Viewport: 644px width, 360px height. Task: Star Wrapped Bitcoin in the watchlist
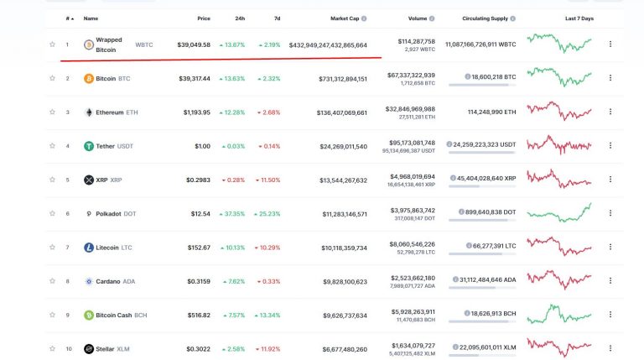(x=52, y=44)
